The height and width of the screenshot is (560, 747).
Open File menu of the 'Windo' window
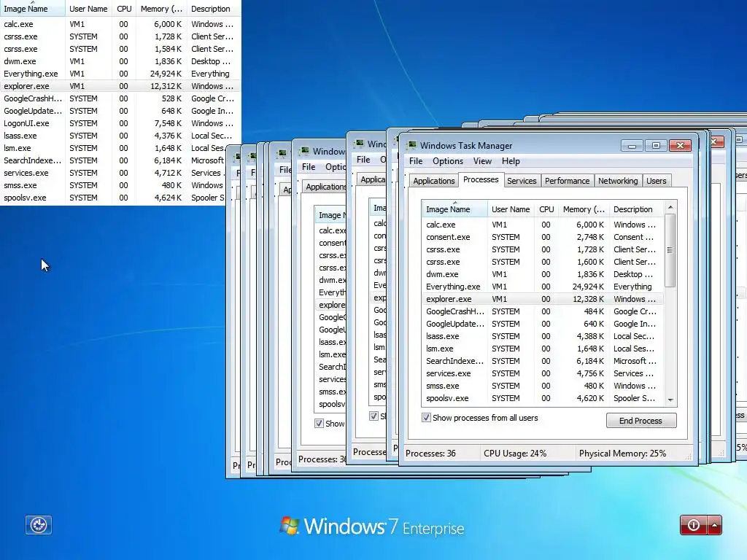tap(309, 167)
